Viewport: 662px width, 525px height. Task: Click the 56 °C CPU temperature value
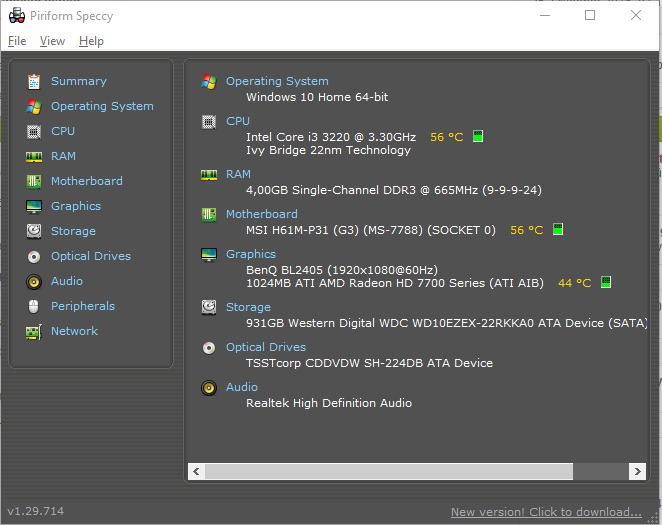(x=447, y=137)
